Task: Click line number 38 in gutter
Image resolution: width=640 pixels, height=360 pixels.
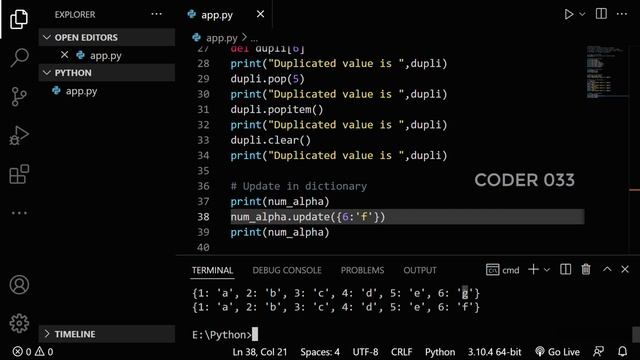Action: click(x=203, y=217)
